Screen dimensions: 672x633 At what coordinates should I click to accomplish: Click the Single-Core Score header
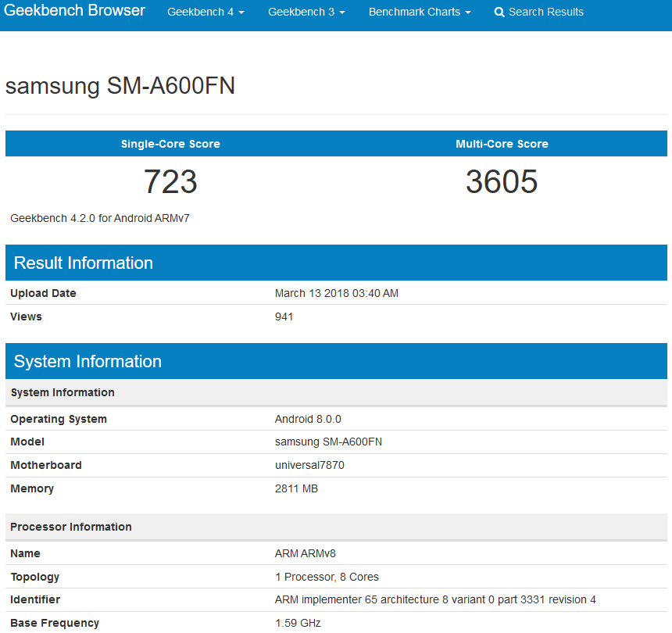(170, 144)
